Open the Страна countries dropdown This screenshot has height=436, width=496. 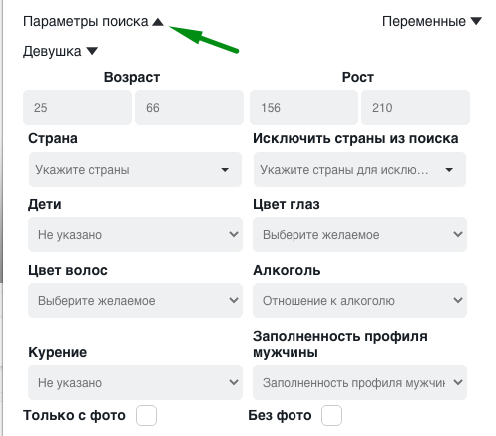point(135,170)
